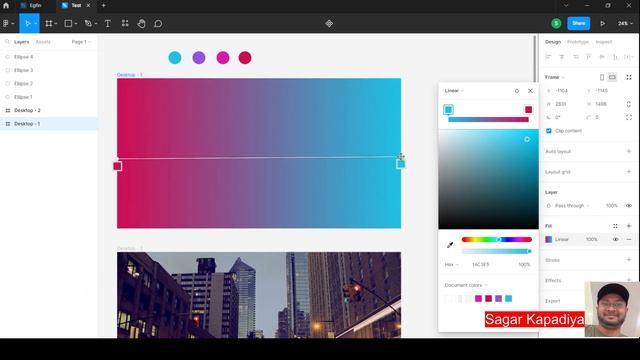The width and height of the screenshot is (640, 360).
Task: Add a Layout grid with plus
Action: pyautogui.click(x=629, y=171)
